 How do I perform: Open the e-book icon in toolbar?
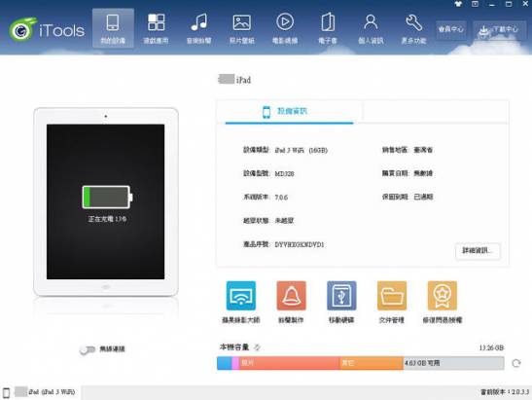pos(328,28)
